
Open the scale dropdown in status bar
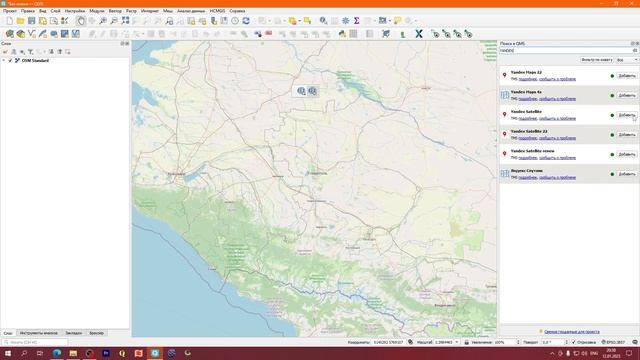pos(457,342)
